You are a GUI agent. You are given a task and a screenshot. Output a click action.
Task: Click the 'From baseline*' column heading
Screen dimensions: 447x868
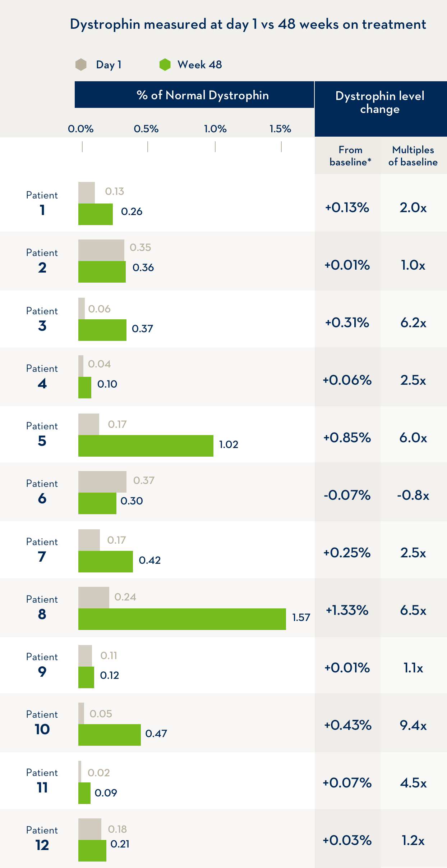350,156
